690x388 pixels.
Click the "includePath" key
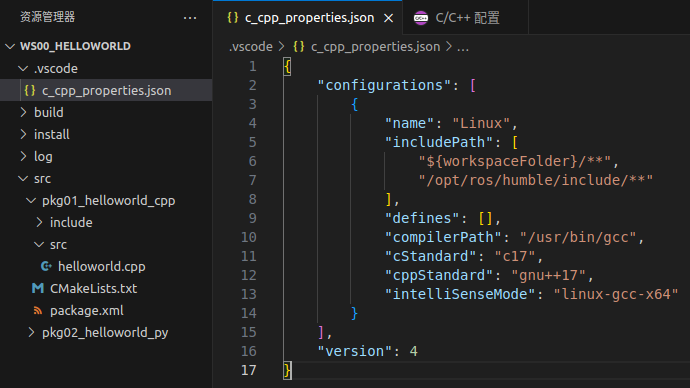click(x=438, y=142)
